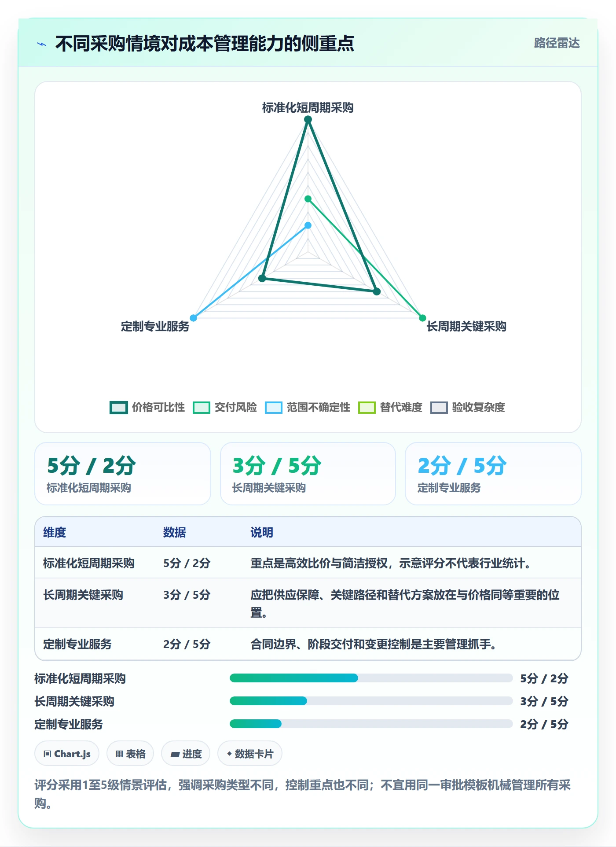Click the 定制专业服务 radar axis label
Image resolution: width=616 pixels, height=847 pixels.
[x=155, y=327]
